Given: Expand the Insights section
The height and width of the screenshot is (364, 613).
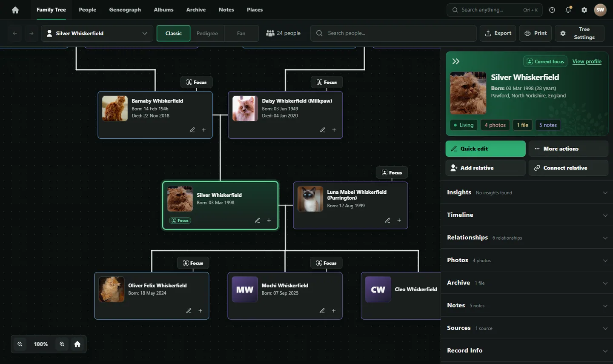Looking at the screenshot, I should (x=527, y=192).
